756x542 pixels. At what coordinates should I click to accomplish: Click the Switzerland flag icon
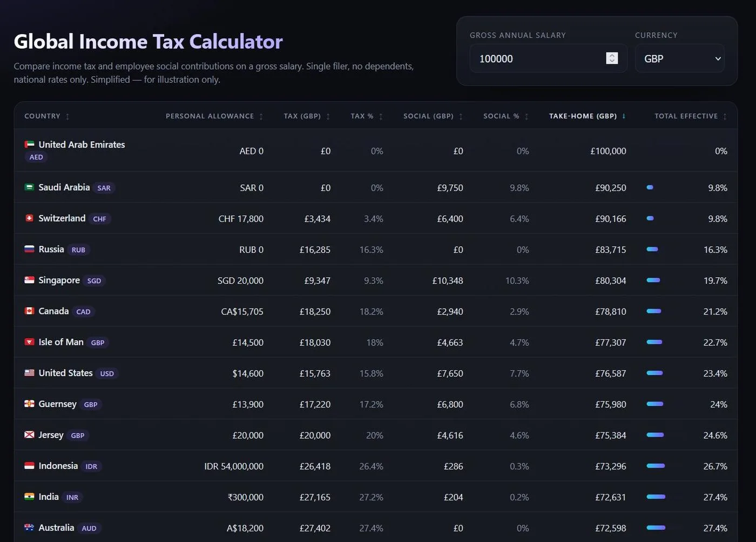click(29, 218)
